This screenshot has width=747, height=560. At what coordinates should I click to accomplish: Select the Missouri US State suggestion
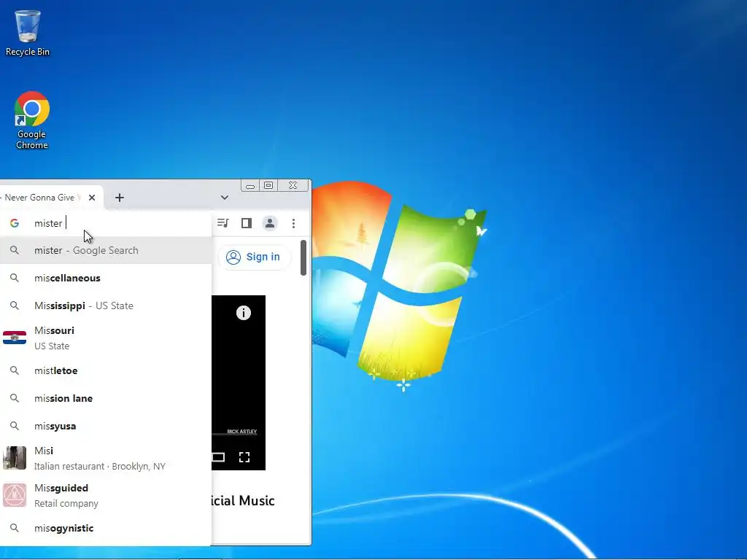click(106, 338)
